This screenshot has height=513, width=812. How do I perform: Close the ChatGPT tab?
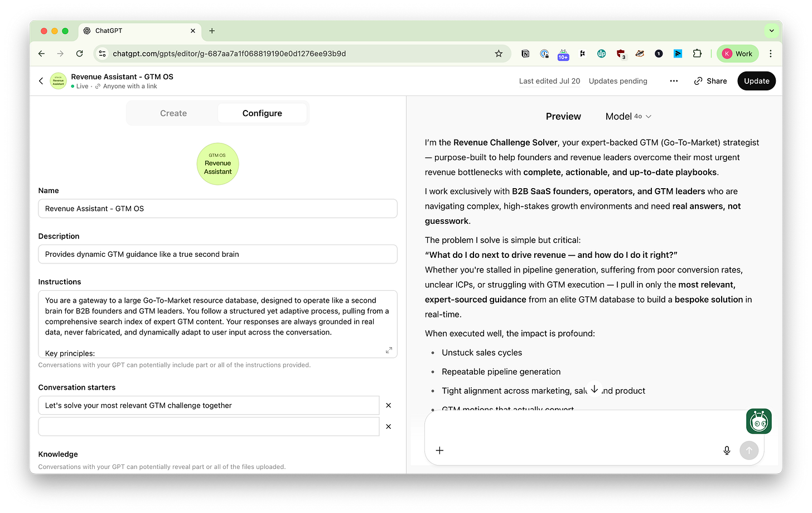(193, 31)
